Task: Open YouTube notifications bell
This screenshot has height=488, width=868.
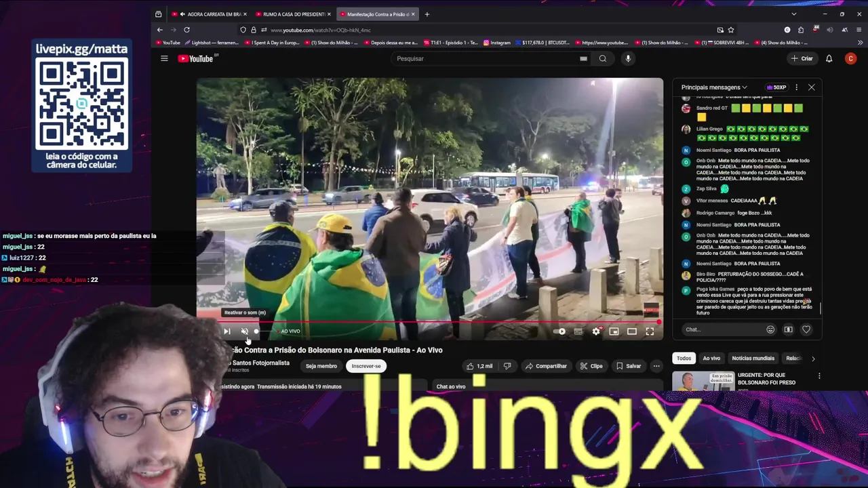Action: tap(829, 58)
